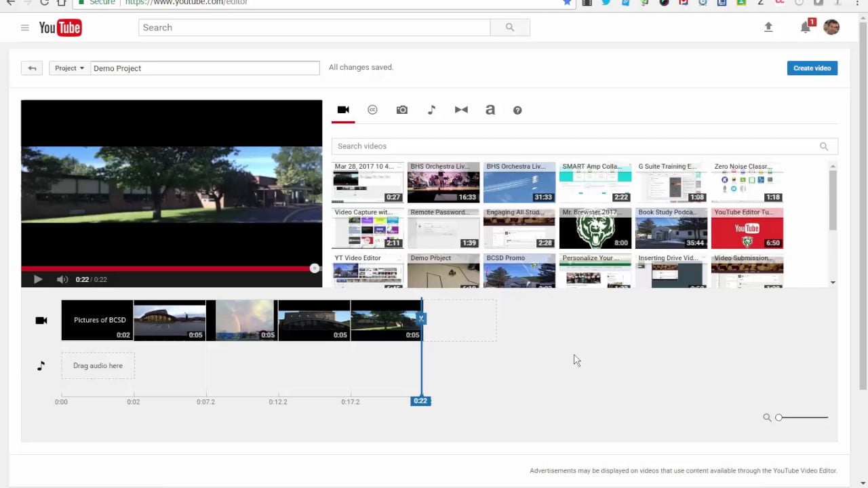Click the timeline zoom magnifier icon

(767, 418)
